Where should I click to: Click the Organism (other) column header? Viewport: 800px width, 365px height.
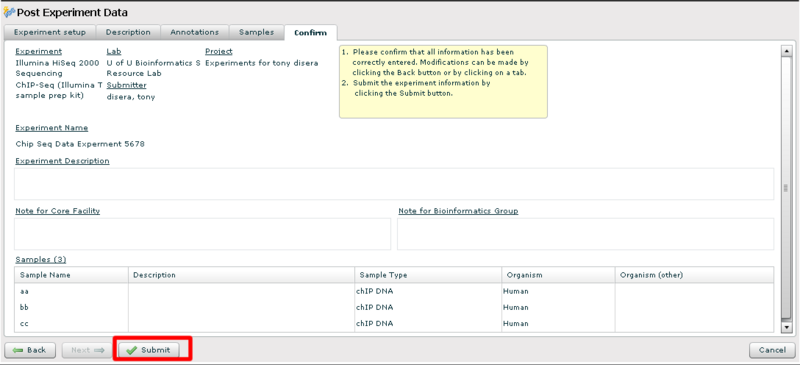pos(694,275)
